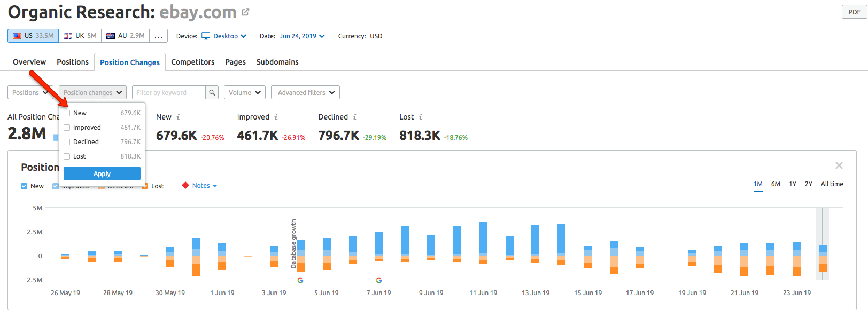Click the Apply button
Screen dimensions: 868x316
click(x=102, y=173)
